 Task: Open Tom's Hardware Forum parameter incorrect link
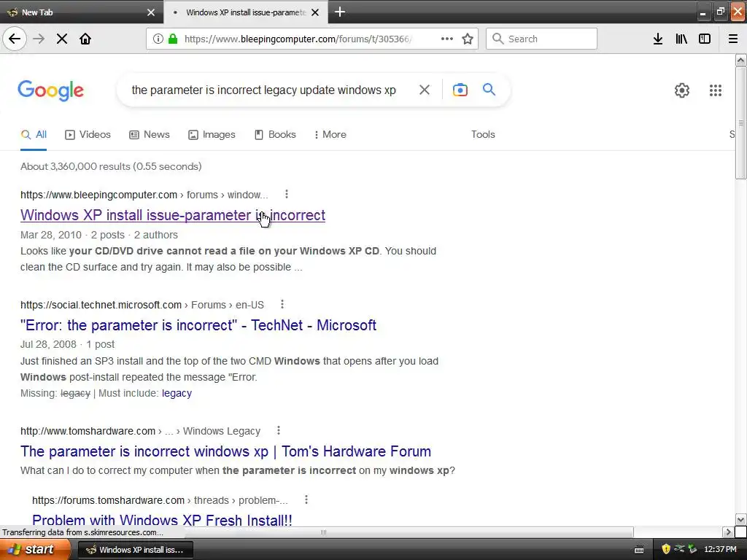pyautogui.click(x=226, y=451)
